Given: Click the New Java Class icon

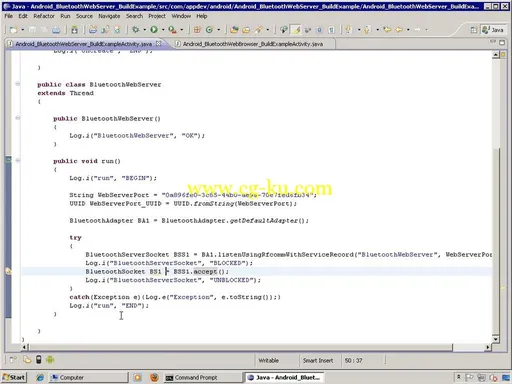Looking at the screenshot, I should click(x=209, y=30).
